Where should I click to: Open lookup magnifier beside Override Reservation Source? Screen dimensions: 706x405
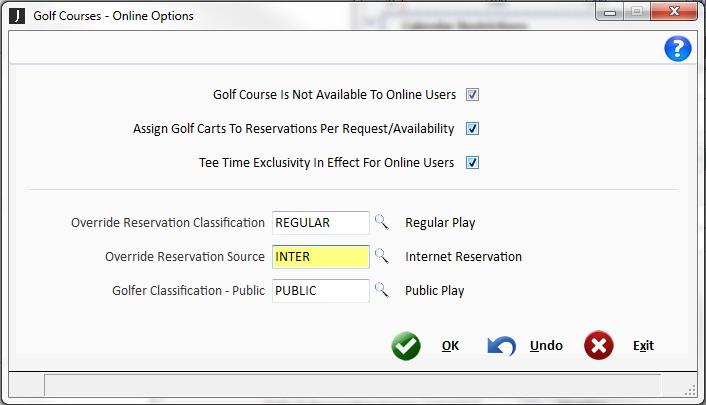(381, 257)
